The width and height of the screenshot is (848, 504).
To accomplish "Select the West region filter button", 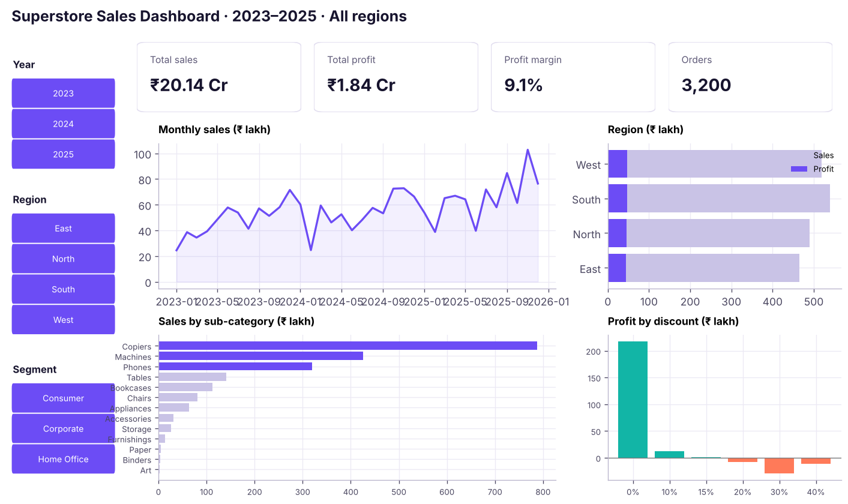I will pos(63,320).
